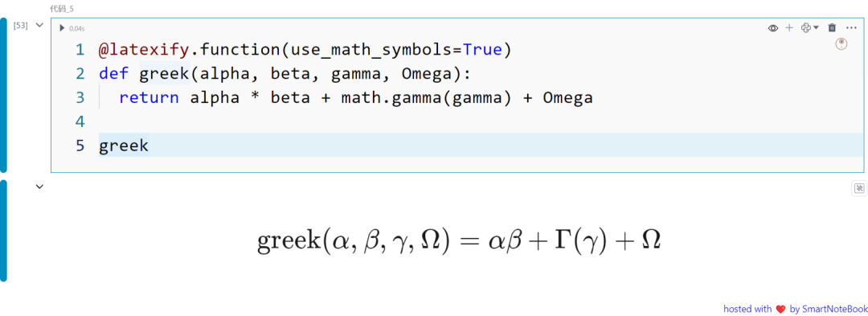868x316 pixels.
Task: Open the cell's more options ellipsis menu
Action: [851, 27]
